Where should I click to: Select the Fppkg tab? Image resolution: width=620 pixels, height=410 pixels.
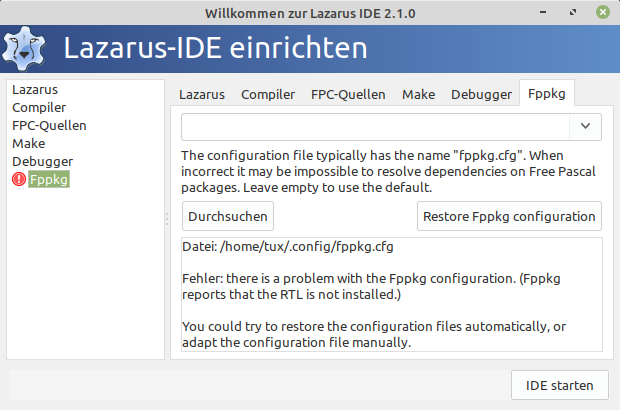pos(546,94)
